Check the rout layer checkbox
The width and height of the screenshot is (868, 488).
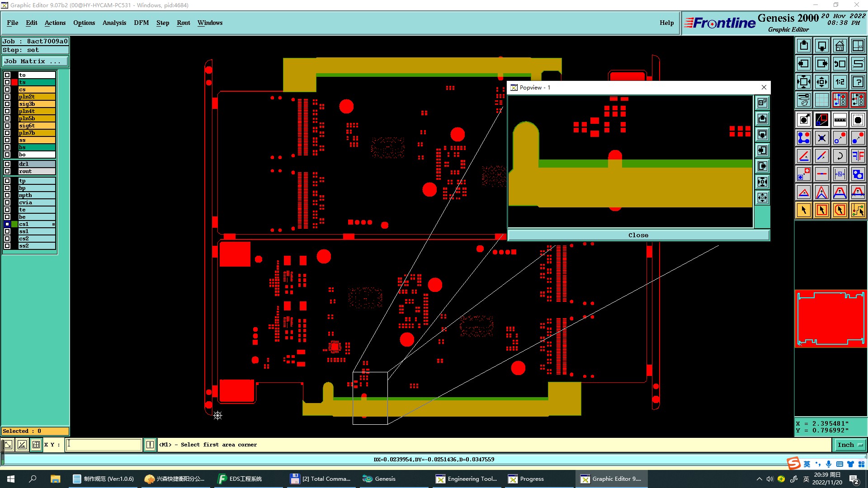tap(7, 171)
